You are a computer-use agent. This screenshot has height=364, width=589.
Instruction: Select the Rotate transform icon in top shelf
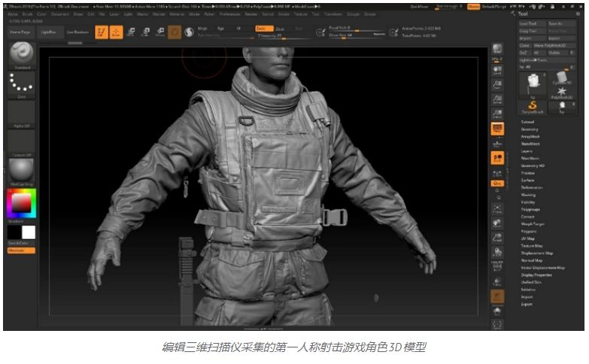(x=160, y=32)
